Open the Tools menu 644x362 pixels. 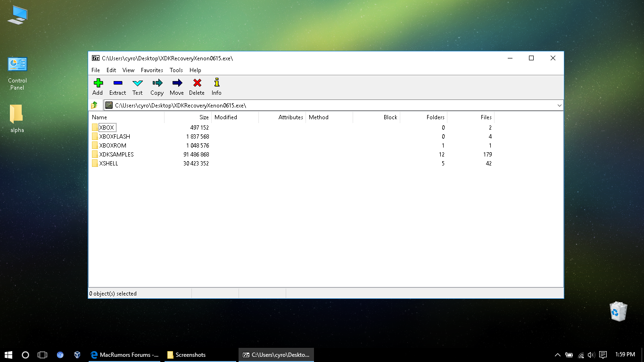click(x=176, y=70)
